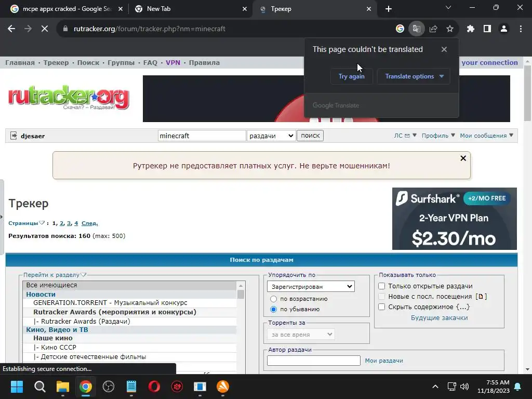Open Правила in the site menu
This screenshot has width=532, height=399.
[x=204, y=62]
